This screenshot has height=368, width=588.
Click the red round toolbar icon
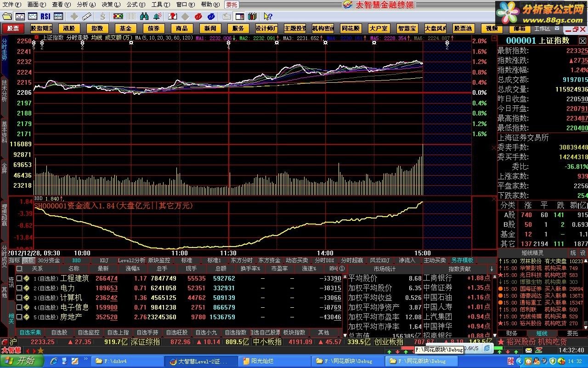[x=198, y=16]
